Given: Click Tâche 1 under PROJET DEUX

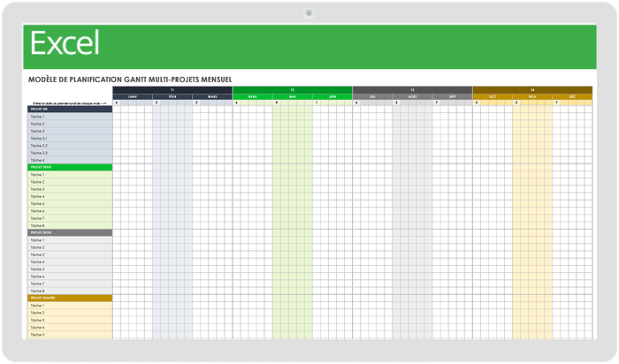Looking at the screenshot, I should tap(70, 175).
